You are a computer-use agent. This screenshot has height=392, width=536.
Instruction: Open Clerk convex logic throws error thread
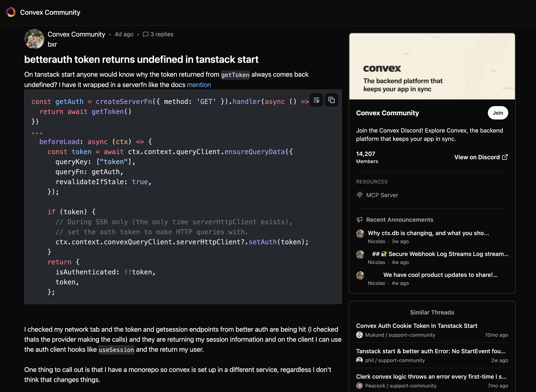(x=431, y=377)
